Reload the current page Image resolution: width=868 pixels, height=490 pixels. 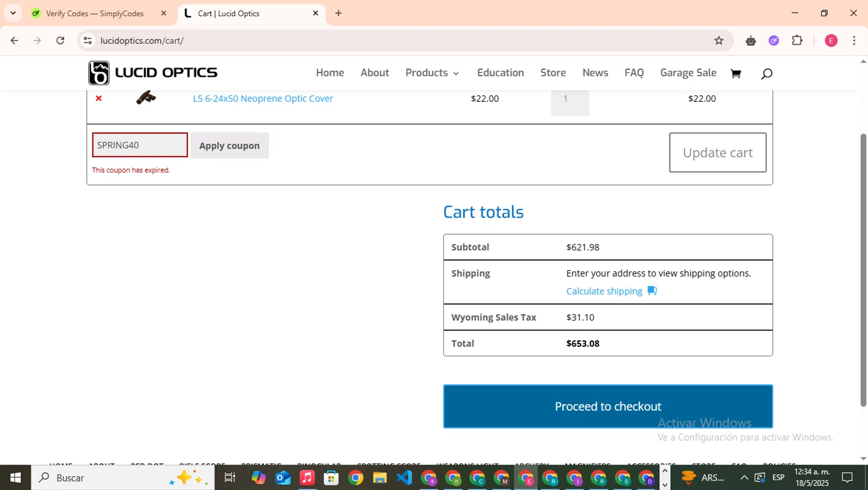[x=60, y=40]
